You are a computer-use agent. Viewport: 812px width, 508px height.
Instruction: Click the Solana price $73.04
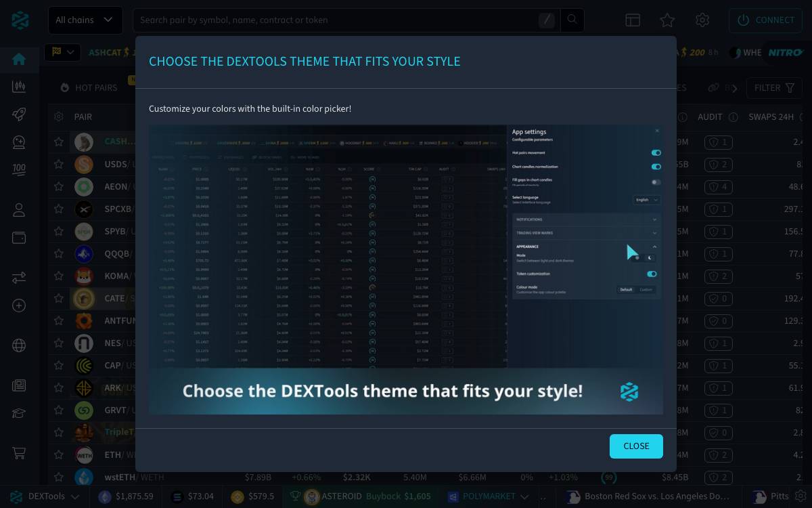tap(193, 496)
